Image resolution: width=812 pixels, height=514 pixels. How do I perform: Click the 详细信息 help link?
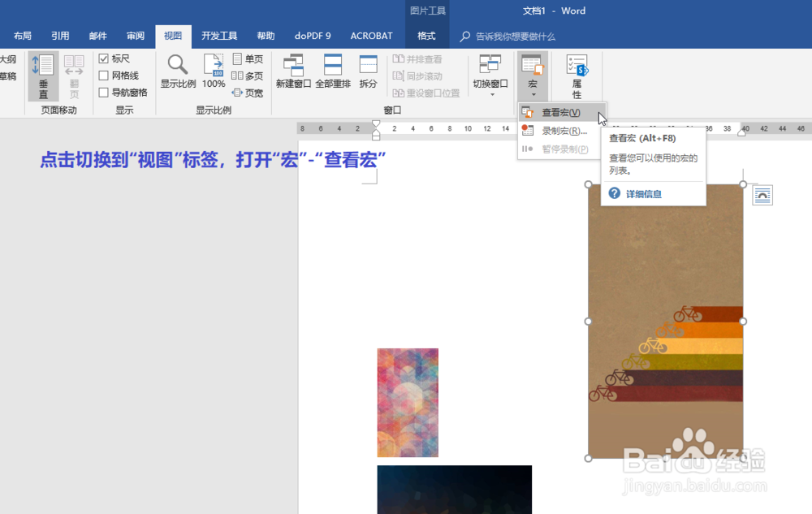click(x=644, y=194)
